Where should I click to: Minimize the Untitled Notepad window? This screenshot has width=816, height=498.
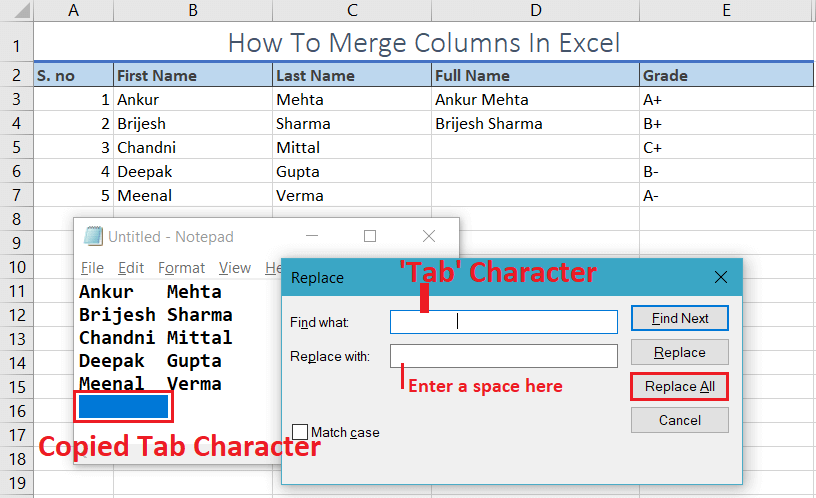pos(312,236)
